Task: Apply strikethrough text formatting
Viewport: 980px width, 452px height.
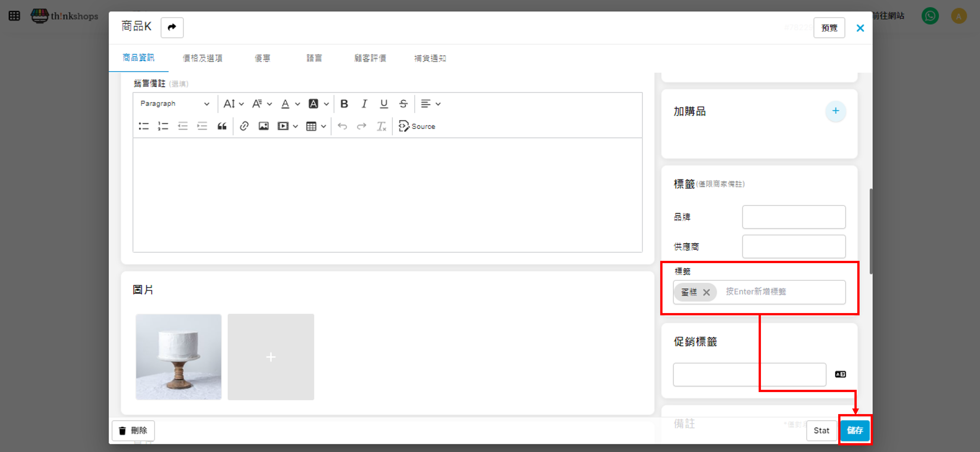Action: pyautogui.click(x=403, y=104)
